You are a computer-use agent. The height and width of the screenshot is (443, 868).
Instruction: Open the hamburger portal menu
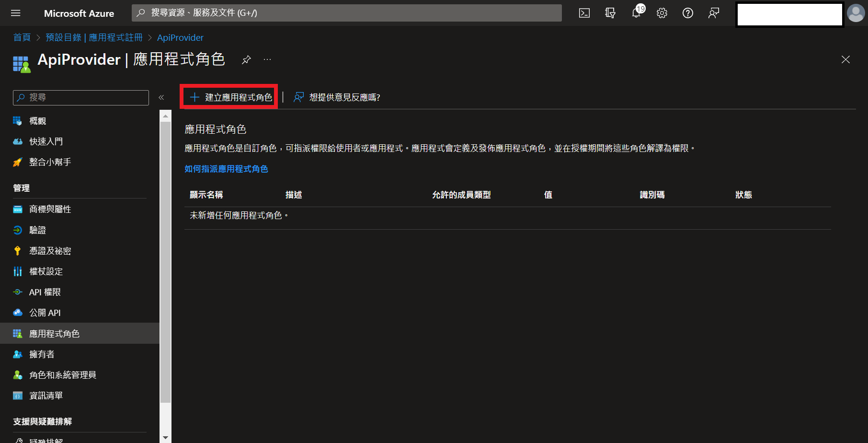pyautogui.click(x=16, y=13)
